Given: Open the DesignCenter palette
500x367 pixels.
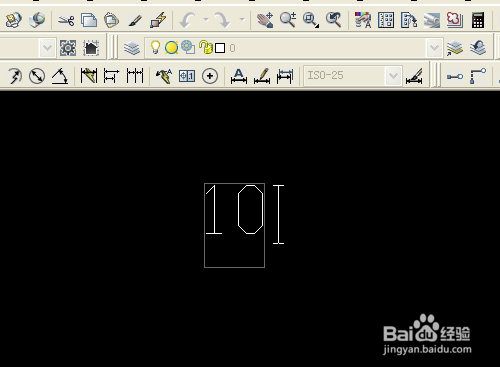Looking at the screenshot, I should (x=386, y=20).
